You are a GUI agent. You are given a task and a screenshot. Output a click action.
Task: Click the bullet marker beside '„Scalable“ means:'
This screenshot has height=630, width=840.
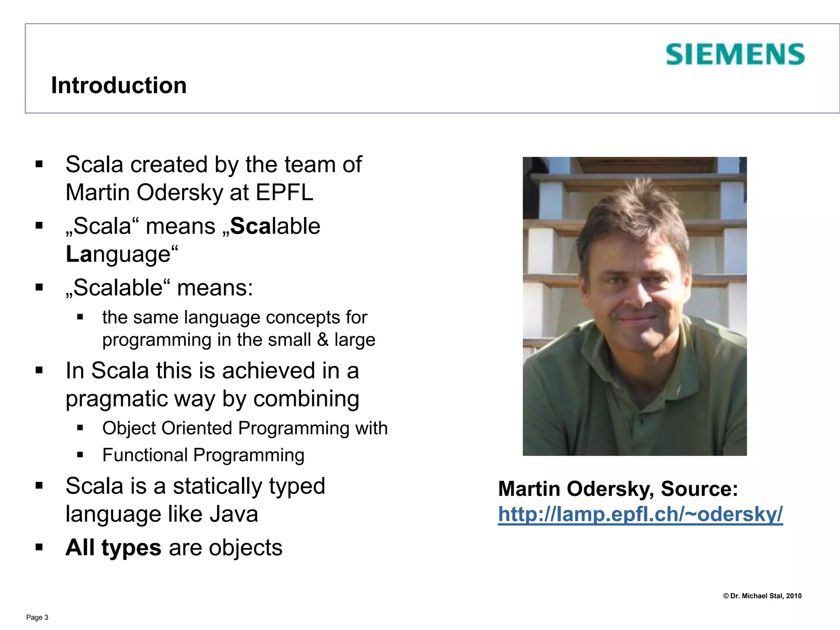click(39, 287)
